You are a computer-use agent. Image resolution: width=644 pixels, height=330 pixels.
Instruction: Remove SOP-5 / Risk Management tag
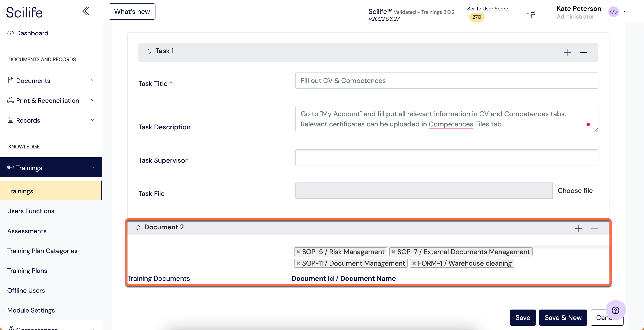[298, 252]
